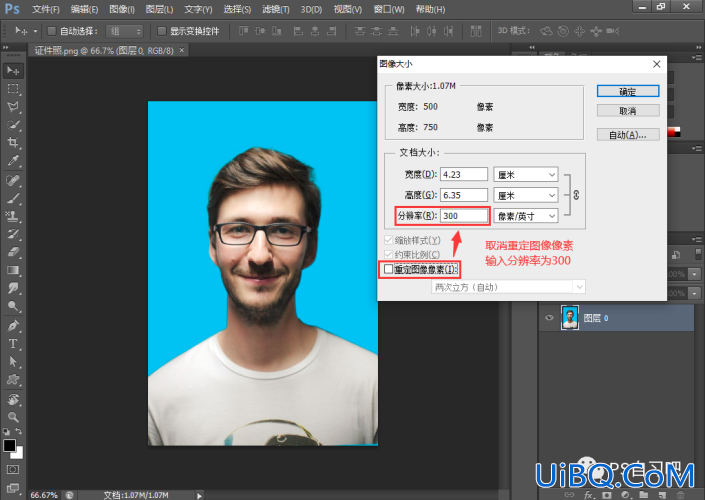
Task: Click the 3D camera video icon in options bar
Action: click(x=612, y=31)
